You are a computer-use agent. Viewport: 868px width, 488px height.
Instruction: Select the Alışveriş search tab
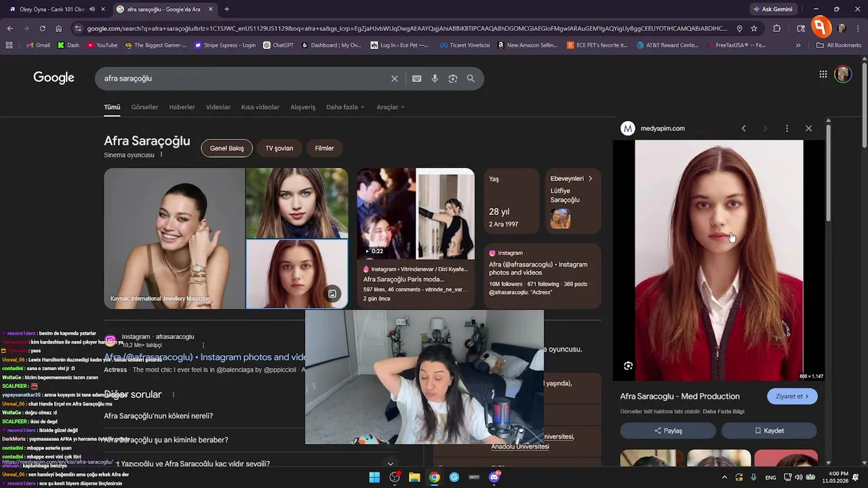pos(303,107)
